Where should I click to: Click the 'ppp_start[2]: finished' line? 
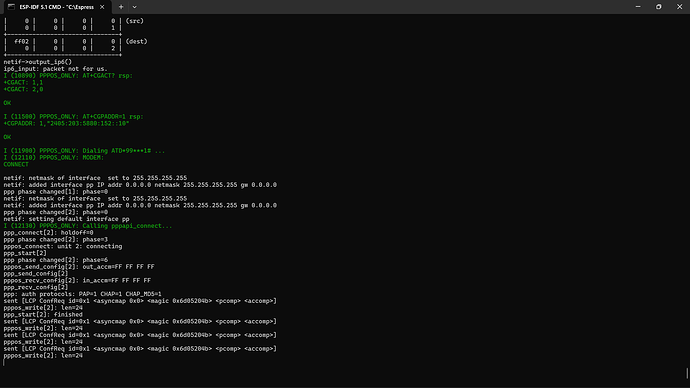43,315
